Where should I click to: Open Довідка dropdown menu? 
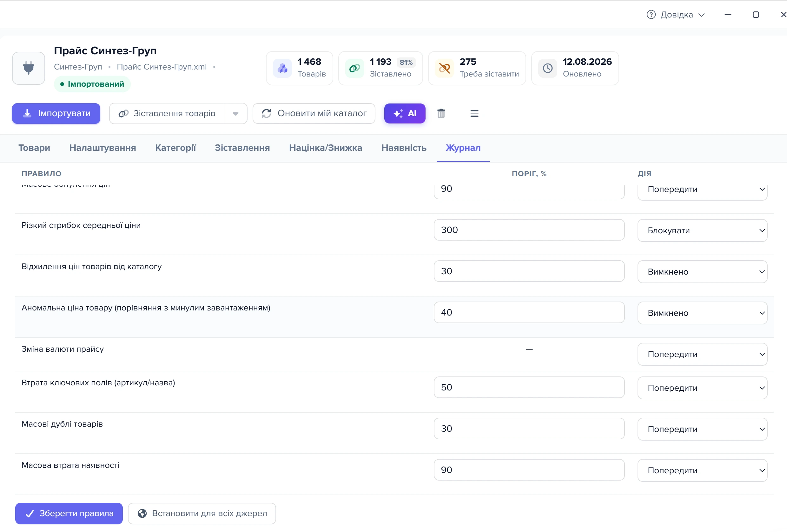676,15
